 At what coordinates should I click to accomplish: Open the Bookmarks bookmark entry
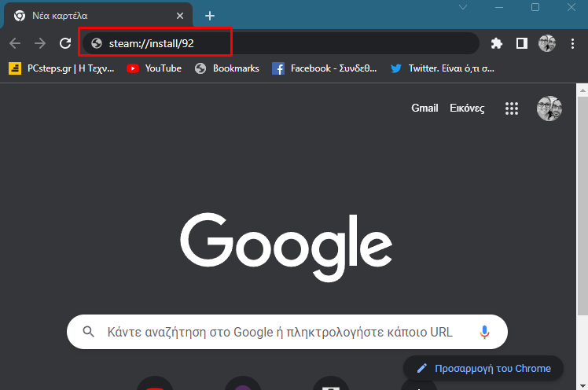click(227, 68)
